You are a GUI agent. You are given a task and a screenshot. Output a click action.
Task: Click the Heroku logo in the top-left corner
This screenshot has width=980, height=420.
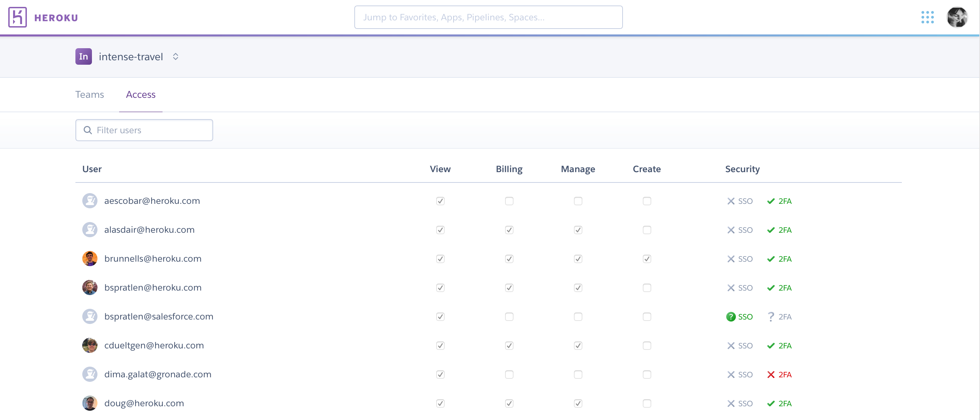pos(17,17)
